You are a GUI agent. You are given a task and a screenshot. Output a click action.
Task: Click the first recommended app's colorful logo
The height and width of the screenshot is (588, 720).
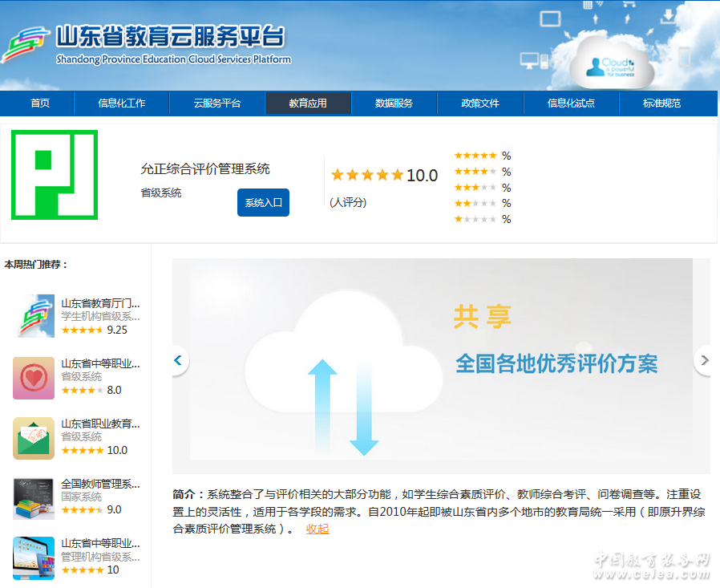(34, 316)
